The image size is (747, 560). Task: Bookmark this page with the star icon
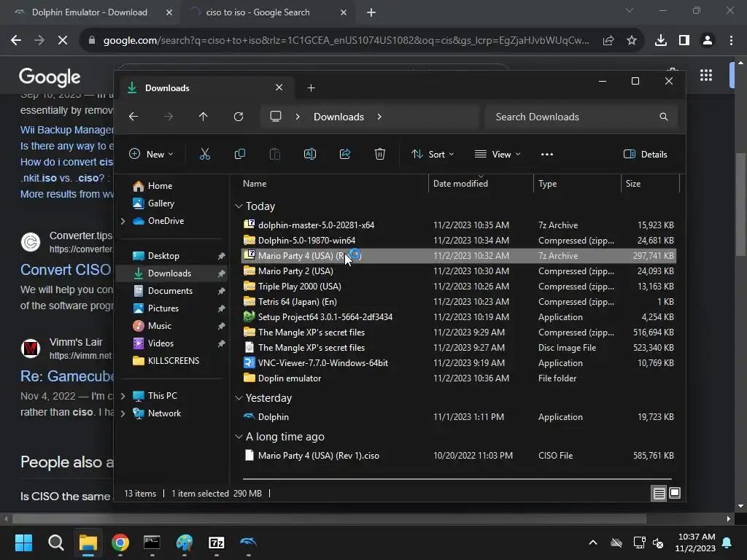(x=632, y=41)
